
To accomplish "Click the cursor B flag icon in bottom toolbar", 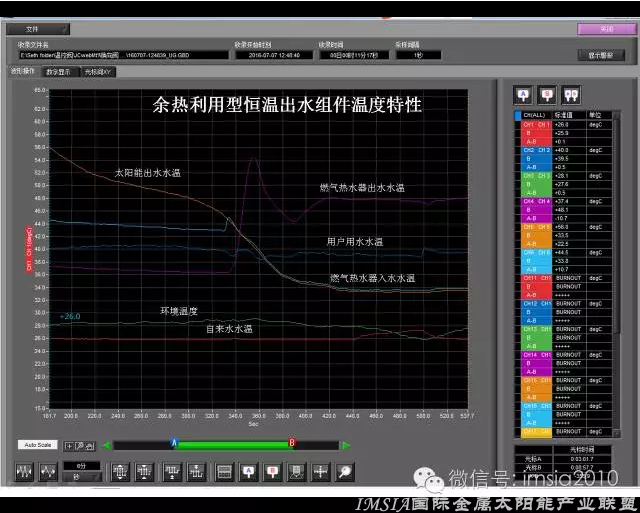I will [x=271, y=471].
